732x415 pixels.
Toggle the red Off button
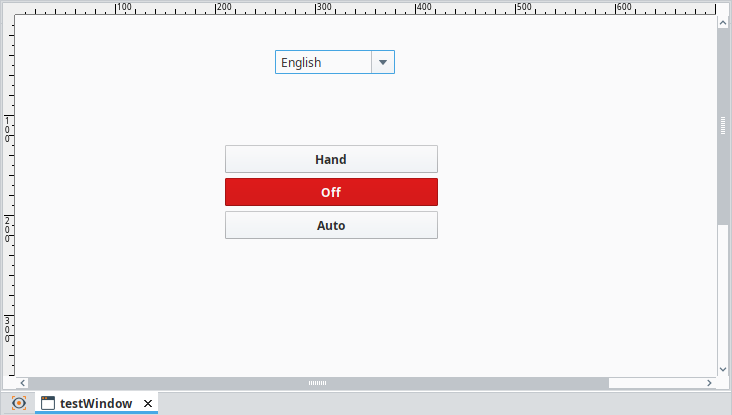tap(331, 192)
